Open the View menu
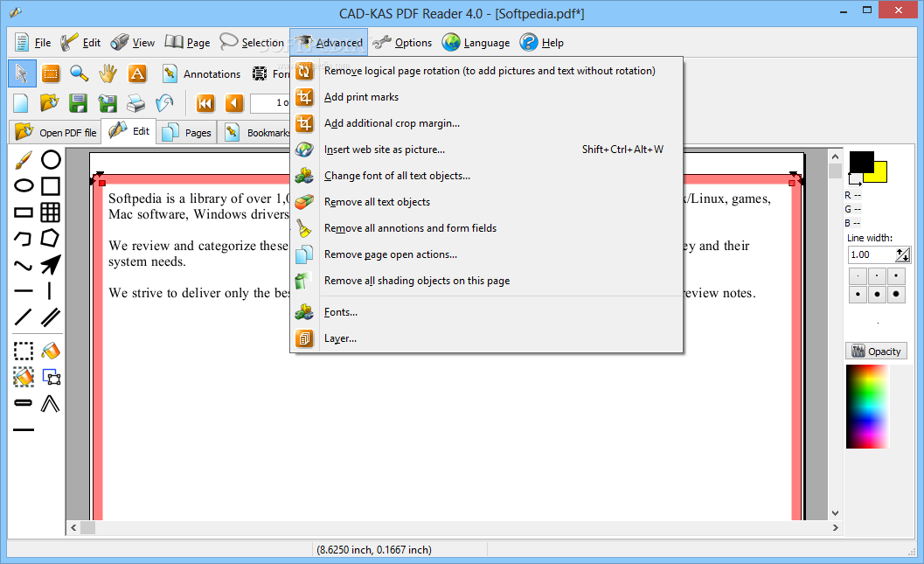 click(x=133, y=43)
